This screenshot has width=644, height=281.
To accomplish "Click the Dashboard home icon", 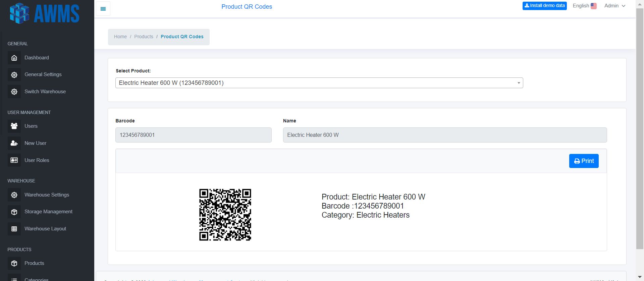I will pos(14,58).
